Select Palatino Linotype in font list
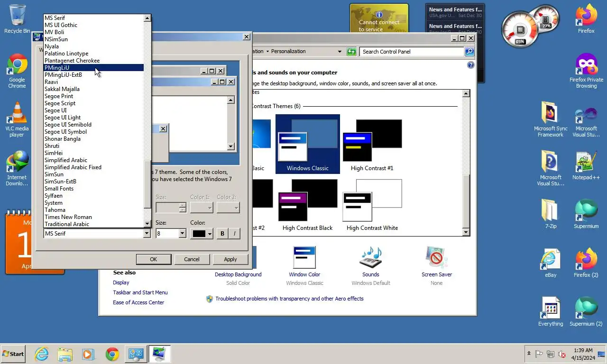Viewport: 607px width, 364px height. [x=94, y=54]
